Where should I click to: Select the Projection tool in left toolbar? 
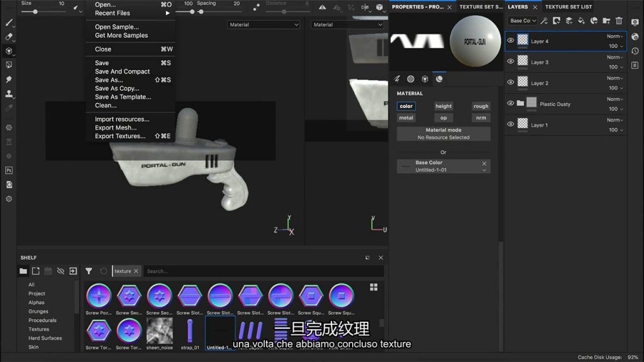pyautogui.click(x=9, y=51)
